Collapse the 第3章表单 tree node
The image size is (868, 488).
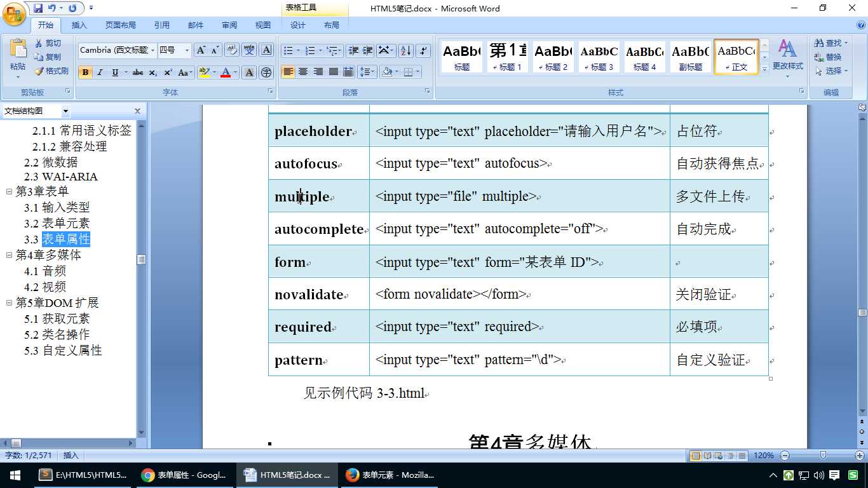pyautogui.click(x=9, y=191)
